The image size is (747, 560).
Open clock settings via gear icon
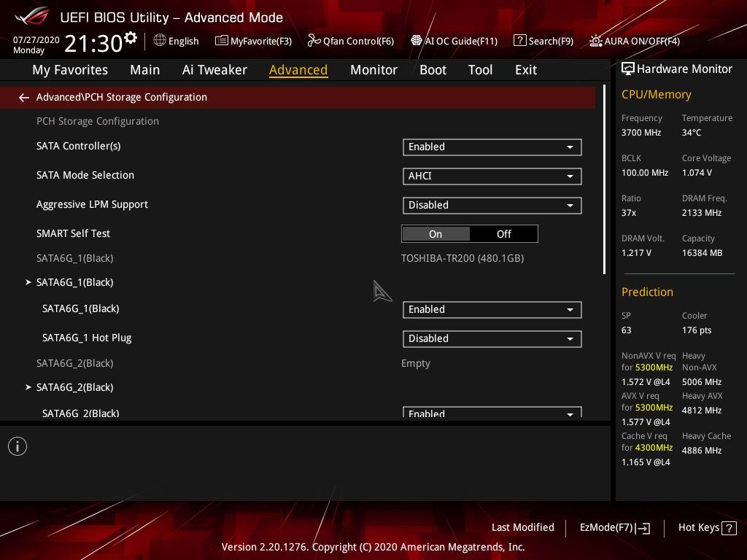pos(131,38)
